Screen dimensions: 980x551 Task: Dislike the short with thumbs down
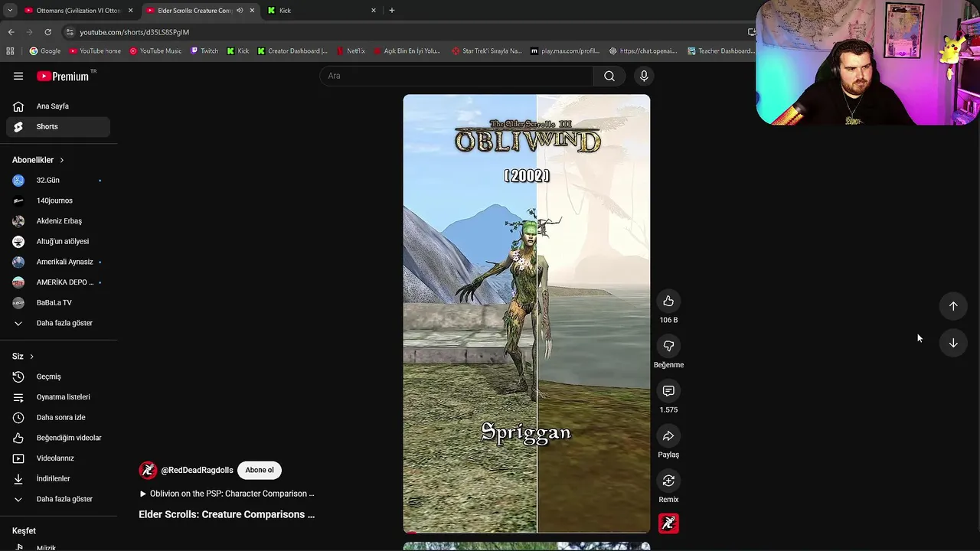pyautogui.click(x=668, y=346)
